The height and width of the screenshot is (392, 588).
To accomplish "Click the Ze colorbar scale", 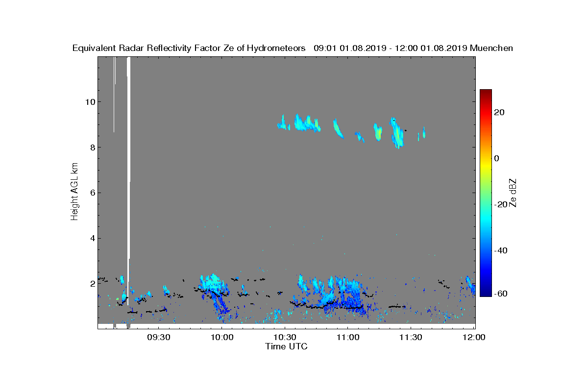I will 486,193.
